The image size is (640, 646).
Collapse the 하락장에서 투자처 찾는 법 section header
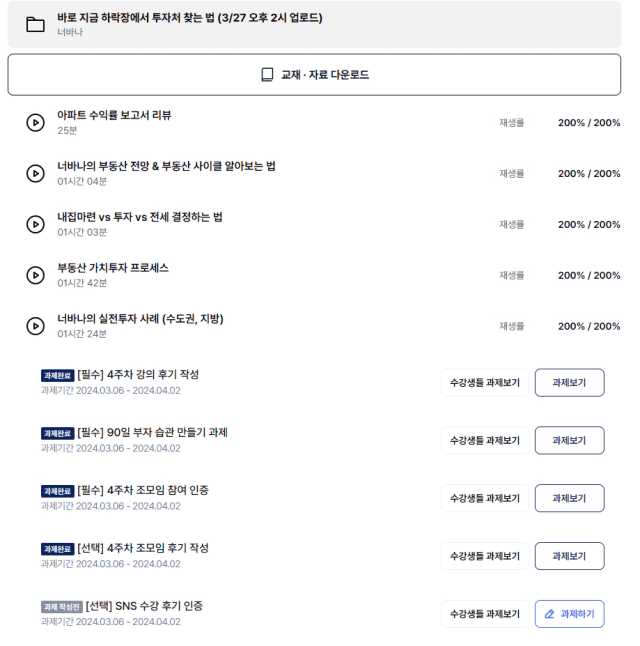[314, 24]
